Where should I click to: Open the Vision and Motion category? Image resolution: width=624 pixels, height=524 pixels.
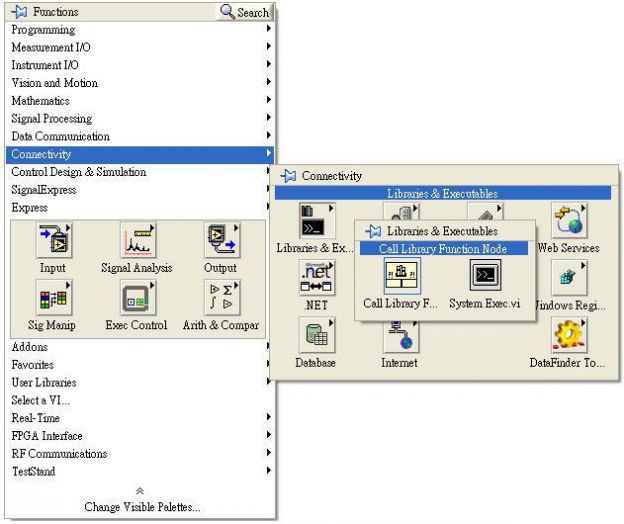tap(140, 83)
